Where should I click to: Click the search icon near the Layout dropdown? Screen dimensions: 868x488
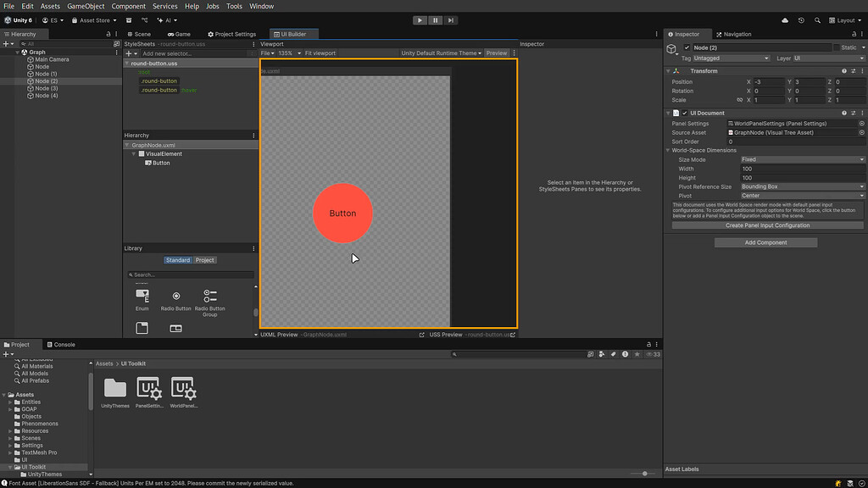817,19
